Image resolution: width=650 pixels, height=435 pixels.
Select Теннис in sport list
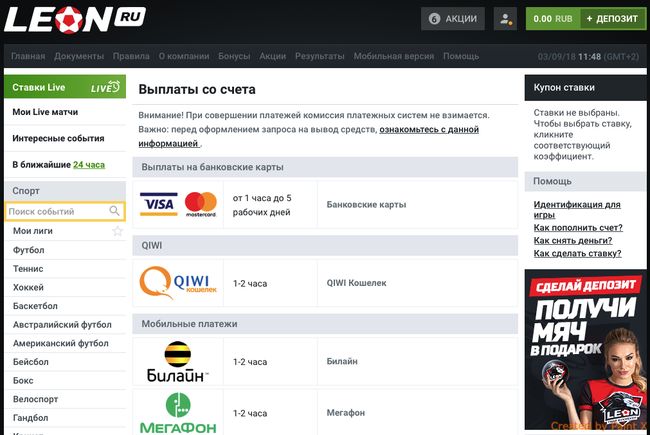tap(65, 269)
